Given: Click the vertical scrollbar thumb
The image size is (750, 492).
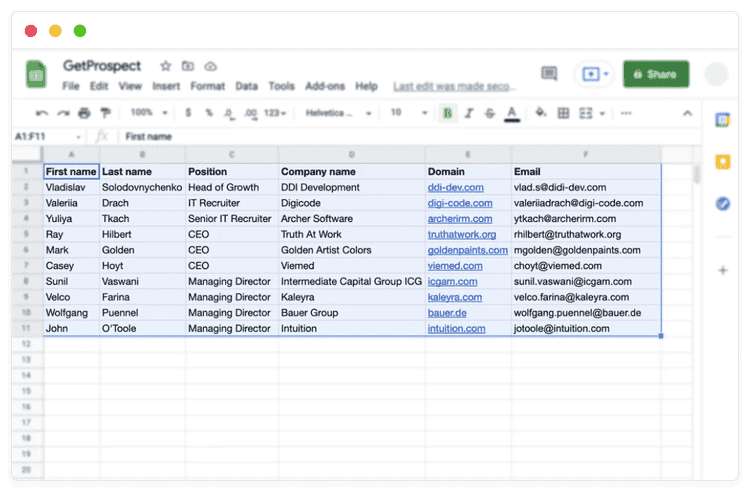Looking at the screenshot, I should coord(696,174).
